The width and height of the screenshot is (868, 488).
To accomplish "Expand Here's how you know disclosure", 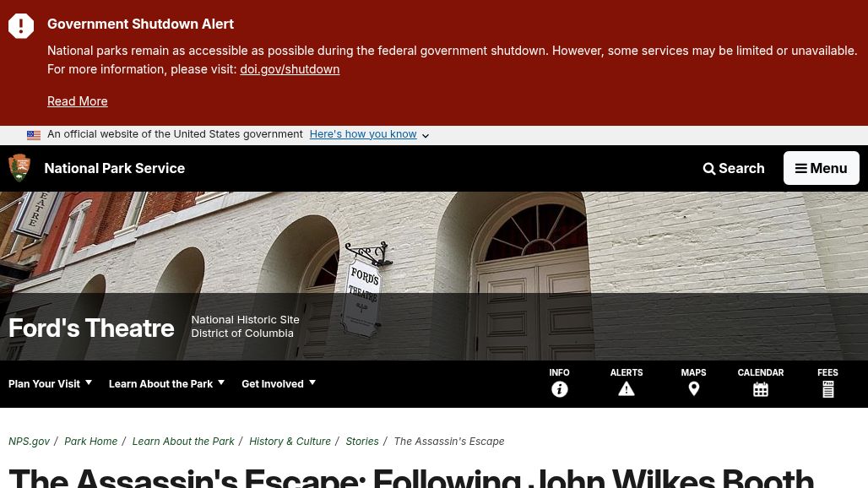I will point(369,134).
